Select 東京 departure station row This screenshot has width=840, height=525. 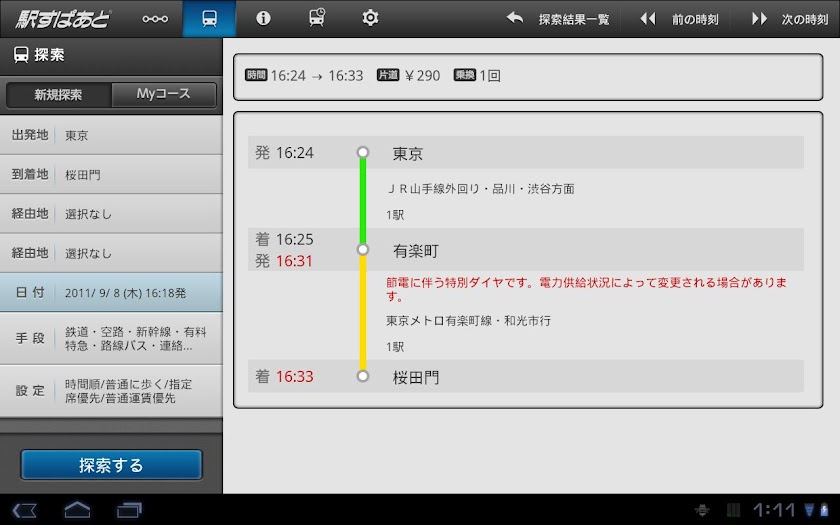[x=526, y=153]
